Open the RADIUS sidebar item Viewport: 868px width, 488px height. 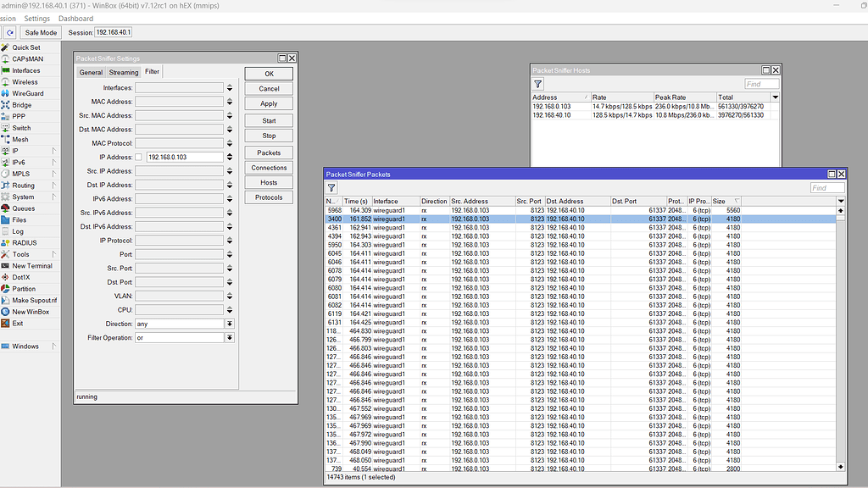(x=24, y=243)
